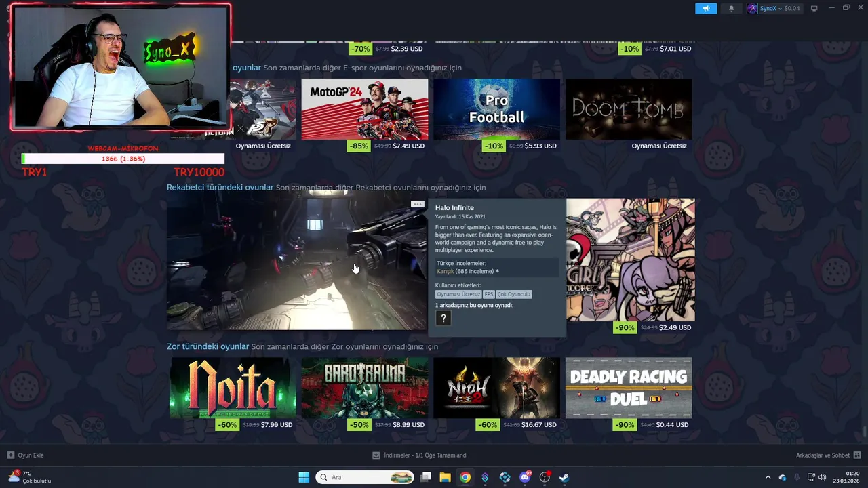
Task: Click the -90% Skullgirls discount badge
Action: click(625, 327)
